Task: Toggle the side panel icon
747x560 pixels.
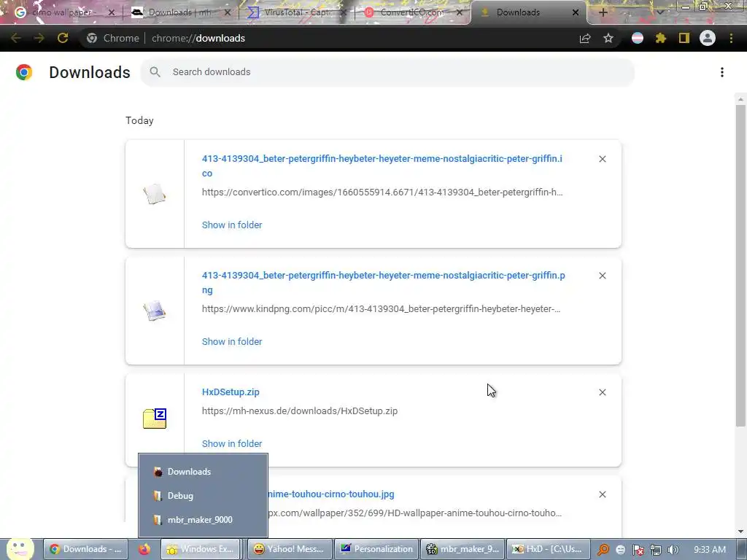Action: (x=684, y=38)
